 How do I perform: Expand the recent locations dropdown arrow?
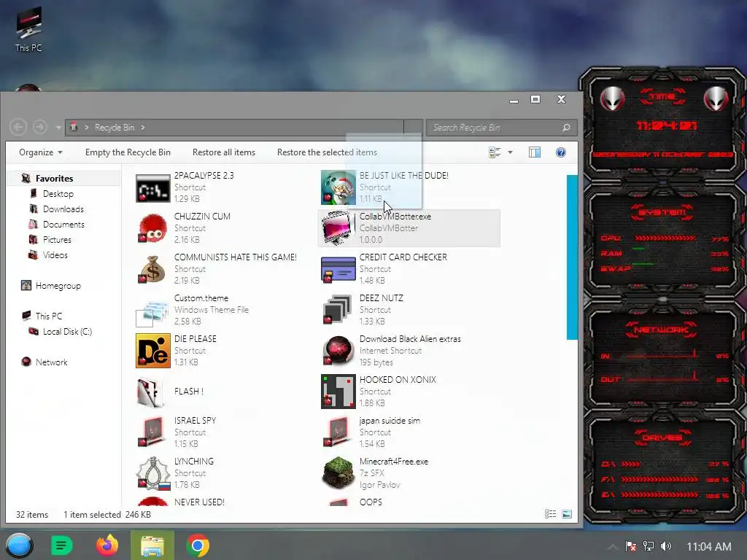[58, 128]
